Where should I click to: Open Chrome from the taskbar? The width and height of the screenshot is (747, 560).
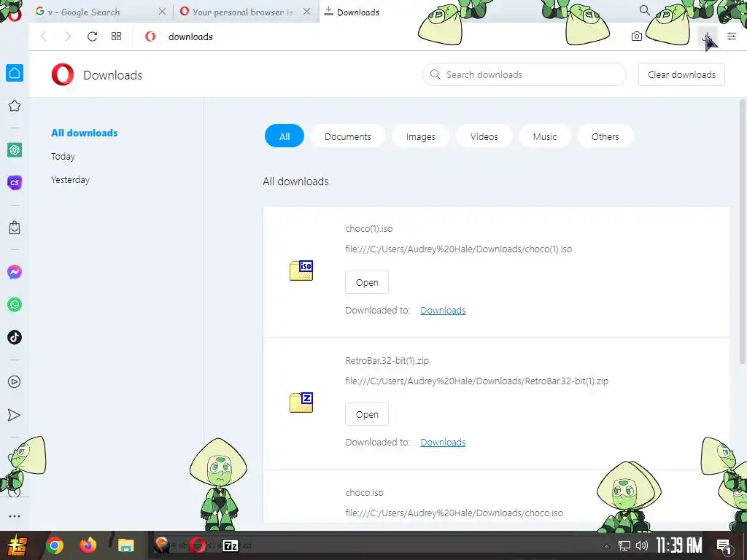pos(54,545)
